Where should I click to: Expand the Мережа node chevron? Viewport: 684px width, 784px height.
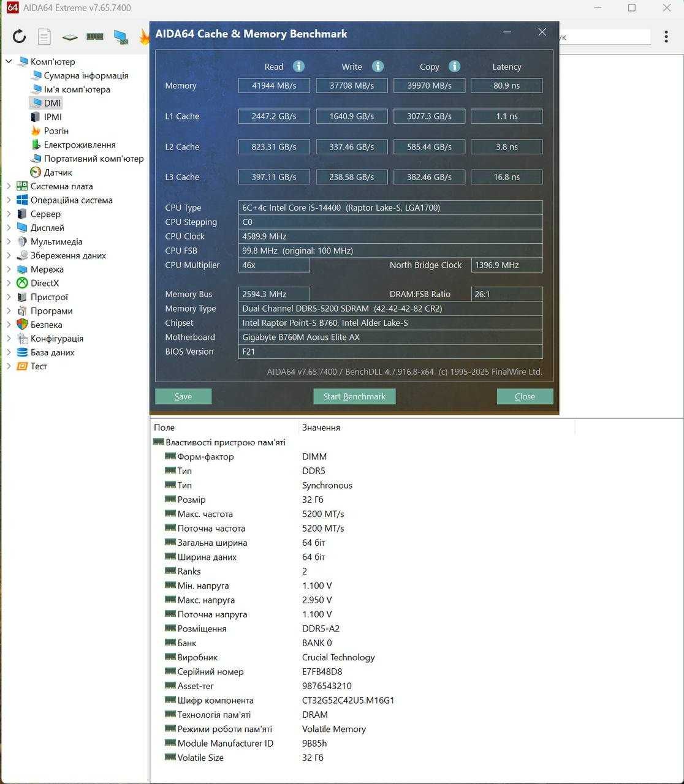(9, 269)
